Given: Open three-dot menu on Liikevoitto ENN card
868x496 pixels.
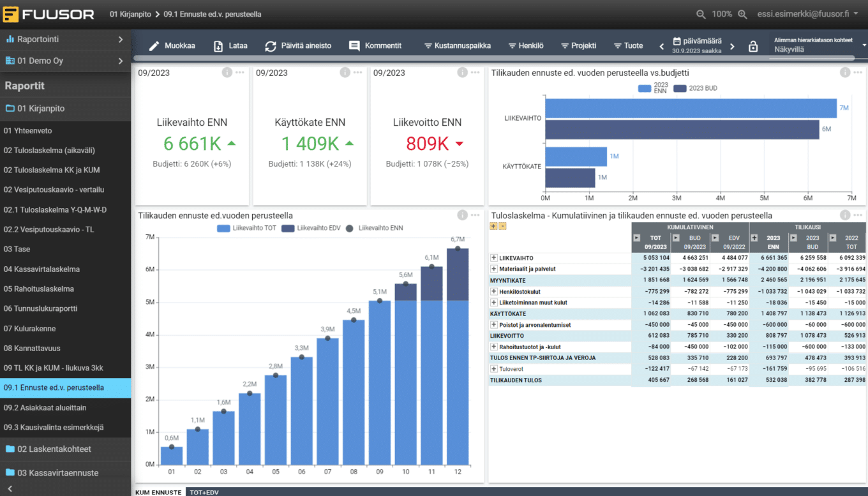Looking at the screenshot, I should (474, 72).
